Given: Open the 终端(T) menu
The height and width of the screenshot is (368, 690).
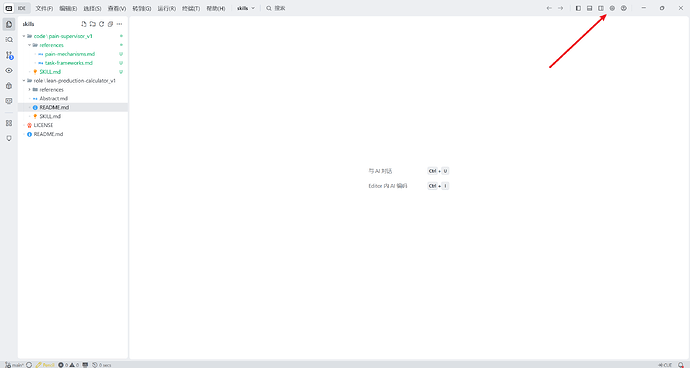Looking at the screenshot, I should pos(191,8).
